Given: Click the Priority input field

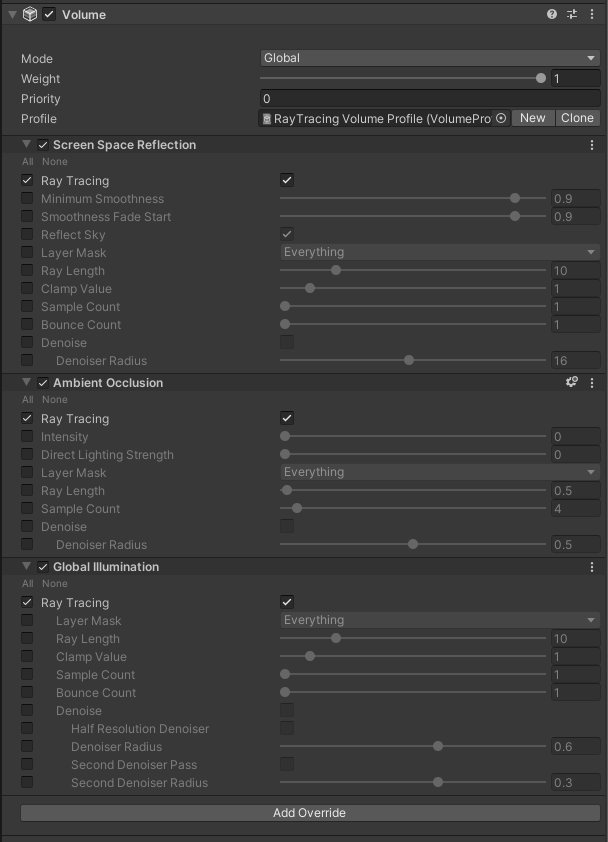Looking at the screenshot, I should coord(429,99).
